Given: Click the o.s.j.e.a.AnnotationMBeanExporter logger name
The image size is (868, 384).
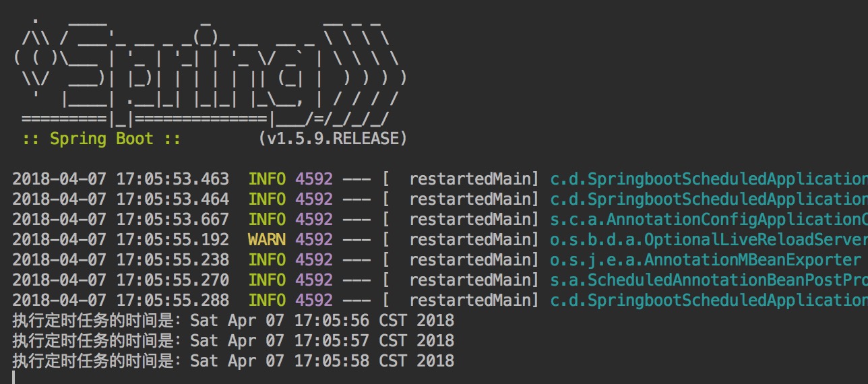Looking at the screenshot, I should pos(705,260).
